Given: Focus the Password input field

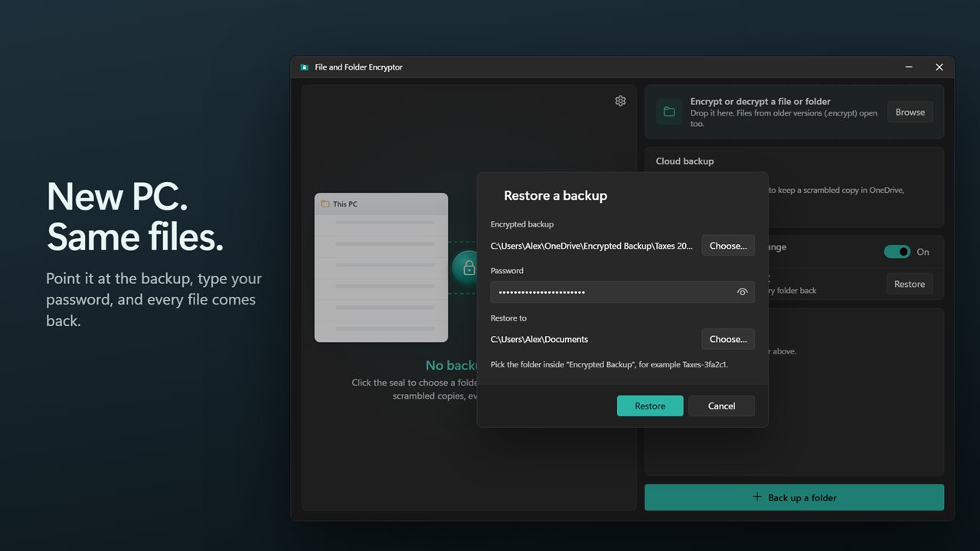Looking at the screenshot, I should (622, 292).
